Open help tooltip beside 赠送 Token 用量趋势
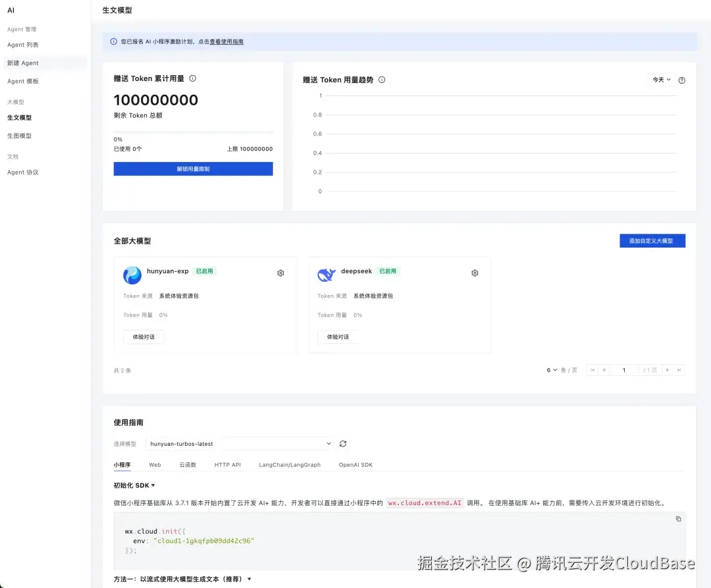 (x=382, y=80)
